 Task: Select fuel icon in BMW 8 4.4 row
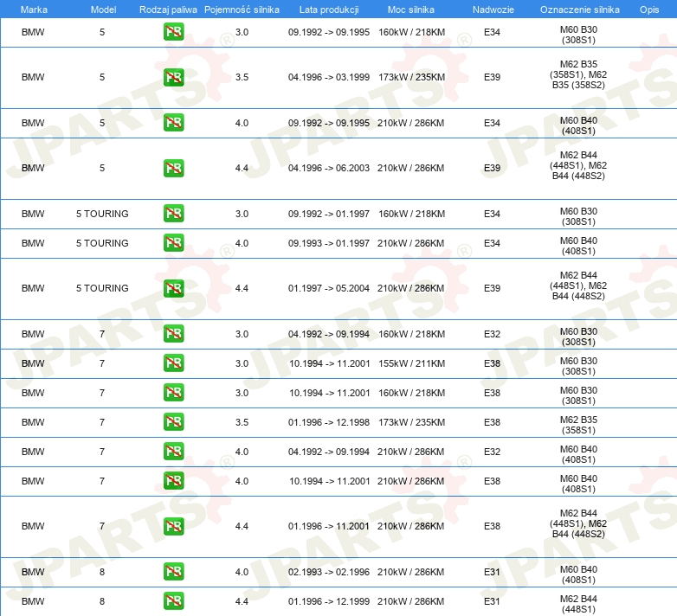[173, 601]
